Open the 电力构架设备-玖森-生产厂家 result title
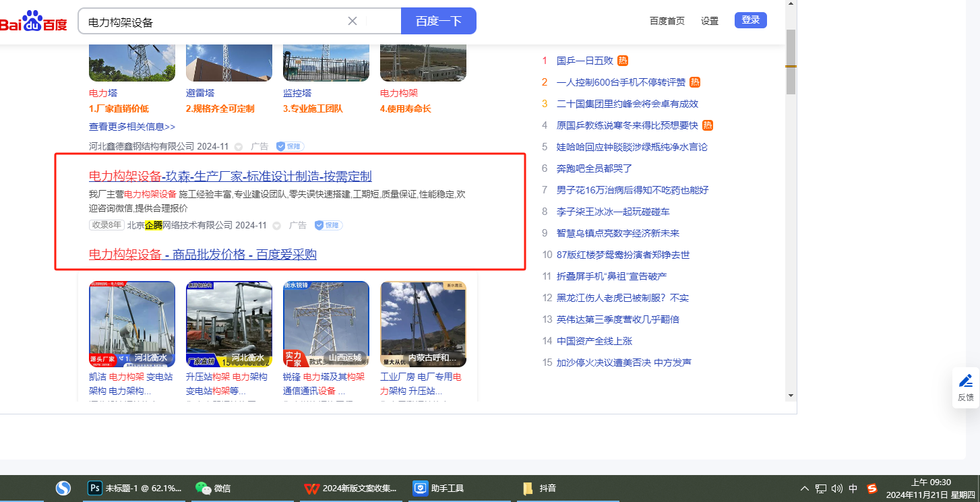 [231, 177]
